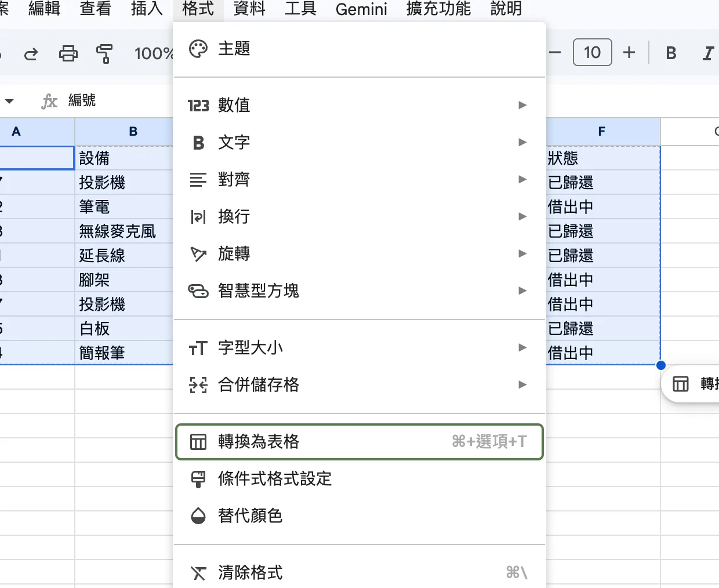Click the smart chip icon beside 智慧型方塊
The width and height of the screenshot is (719, 588).
pos(198,291)
